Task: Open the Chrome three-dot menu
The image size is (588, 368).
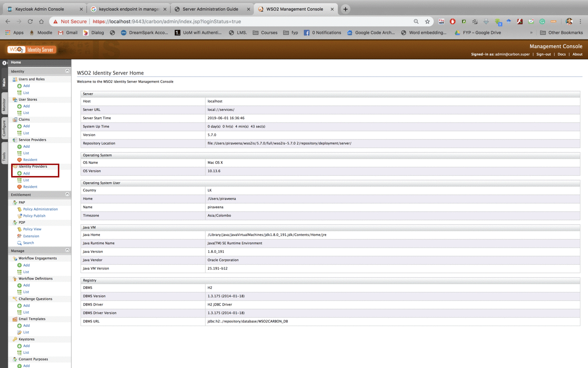Action: (x=580, y=21)
